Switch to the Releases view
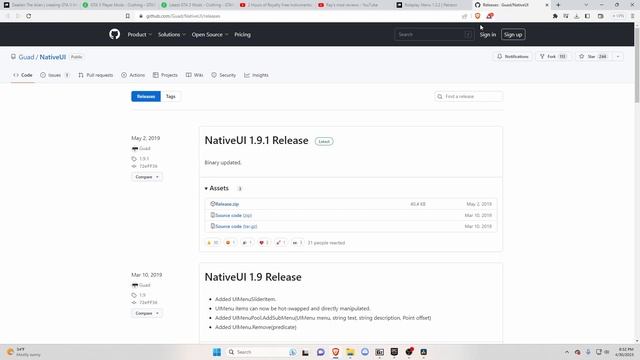This screenshot has height=360, width=640. coord(146,96)
